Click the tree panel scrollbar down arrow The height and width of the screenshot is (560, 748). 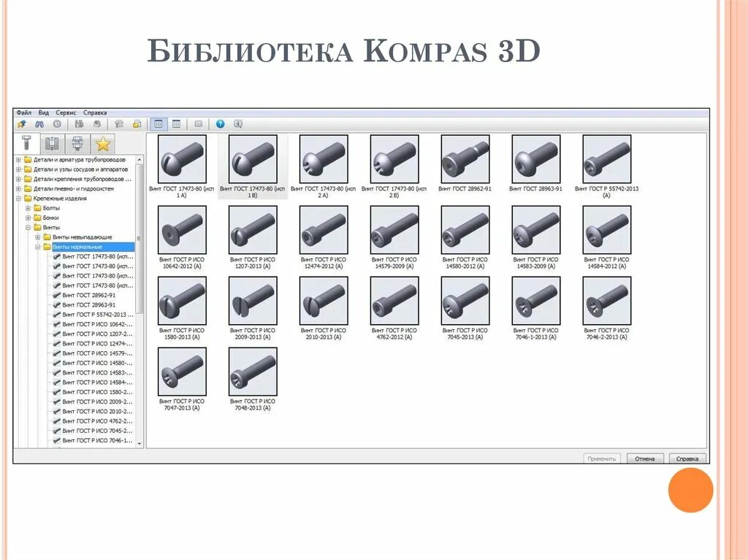(140, 444)
